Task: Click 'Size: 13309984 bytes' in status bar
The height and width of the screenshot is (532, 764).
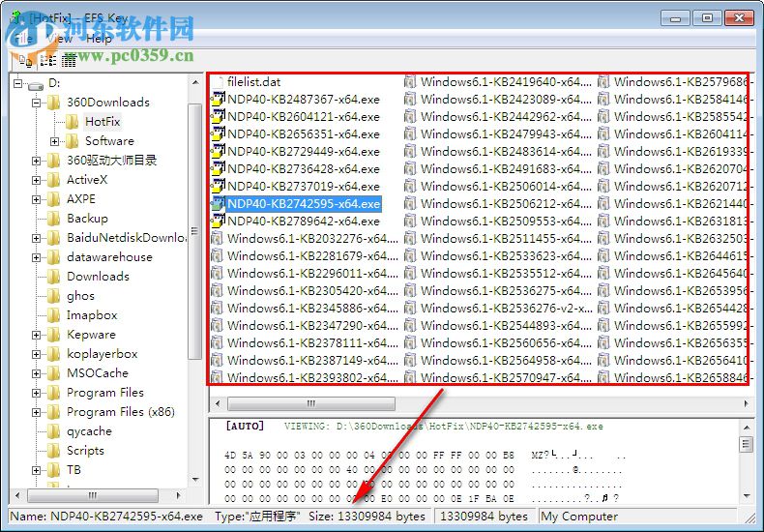Action: point(367,517)
